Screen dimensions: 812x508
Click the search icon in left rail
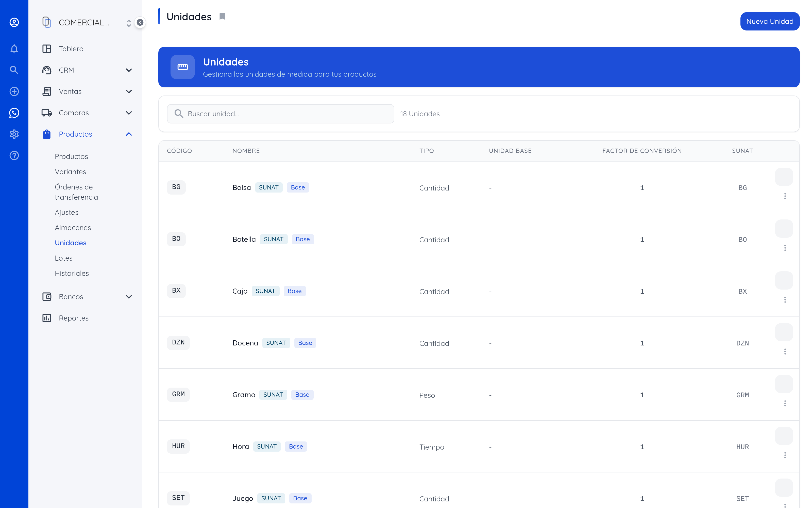[x=14, y=70]
